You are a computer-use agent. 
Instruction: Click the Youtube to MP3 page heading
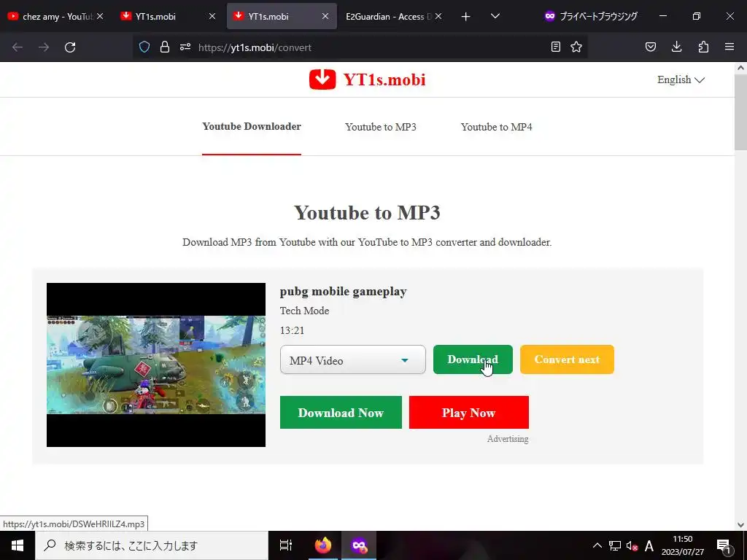pyautogui.click(x=367, y=212)
